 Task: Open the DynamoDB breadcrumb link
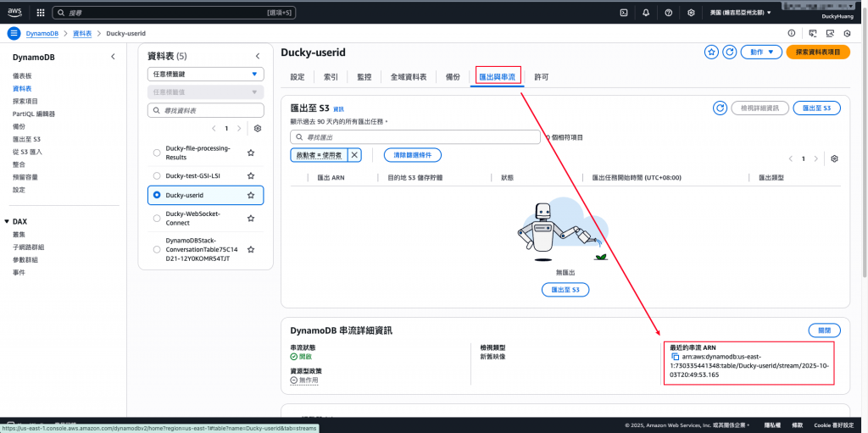click(x=42, y=34)
